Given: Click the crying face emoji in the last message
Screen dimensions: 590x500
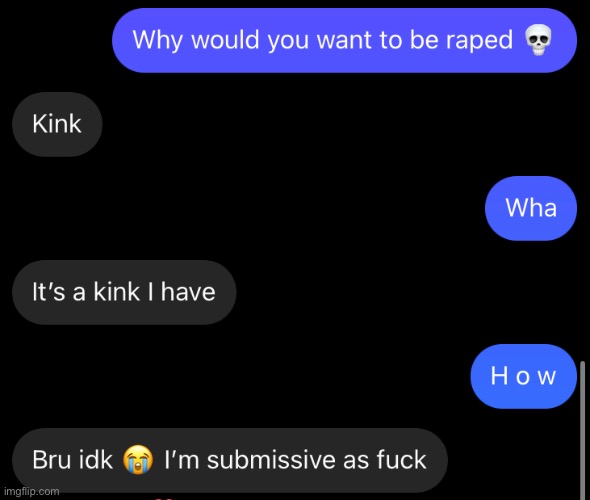Looking at the screenshot, I should [x=138, y=460].
